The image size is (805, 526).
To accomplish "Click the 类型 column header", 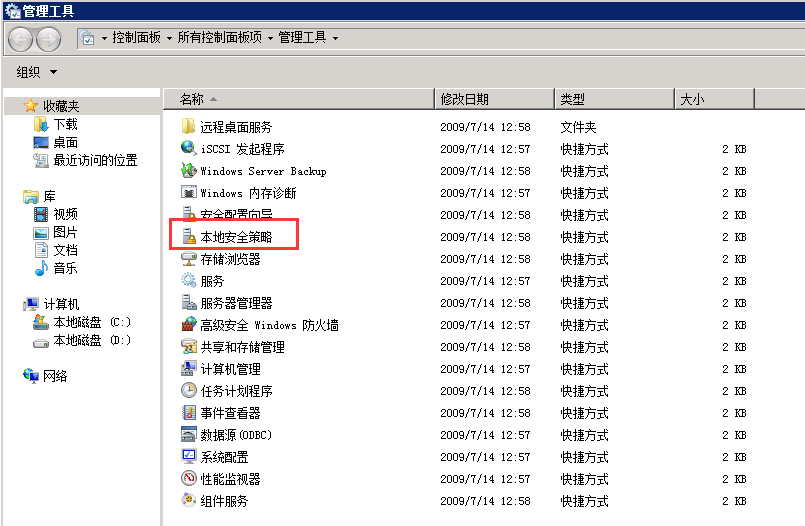I will (x=573, y=99).
